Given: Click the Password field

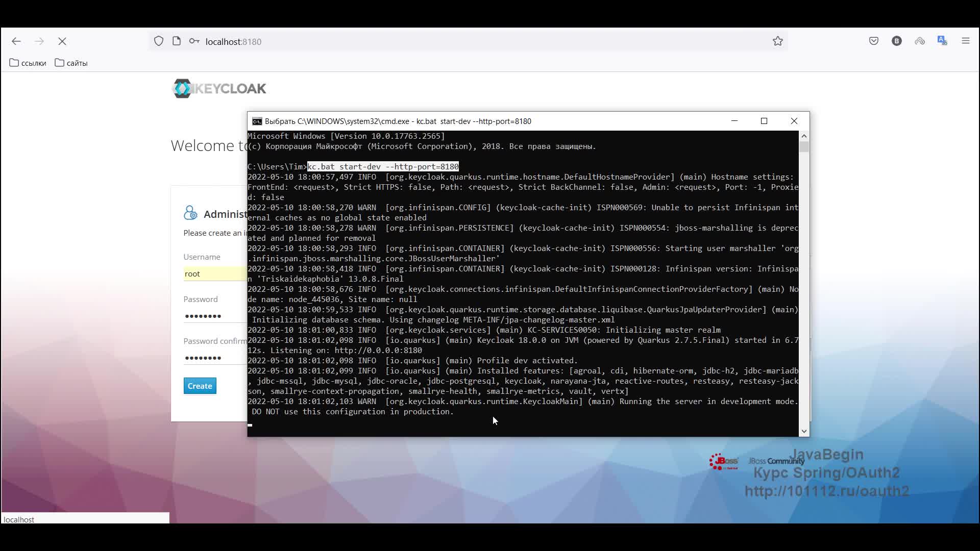Looking at the screenshot, I should point(215,316).
